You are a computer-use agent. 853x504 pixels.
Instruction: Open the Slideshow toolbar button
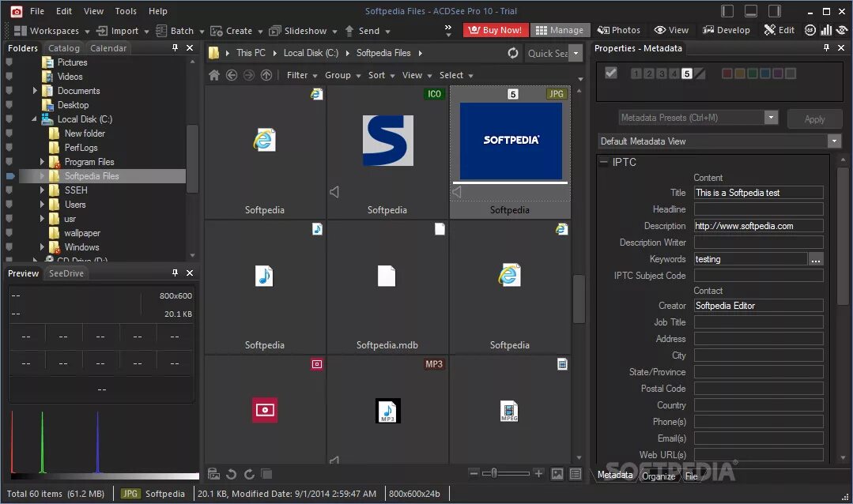[x=303, y=31]
